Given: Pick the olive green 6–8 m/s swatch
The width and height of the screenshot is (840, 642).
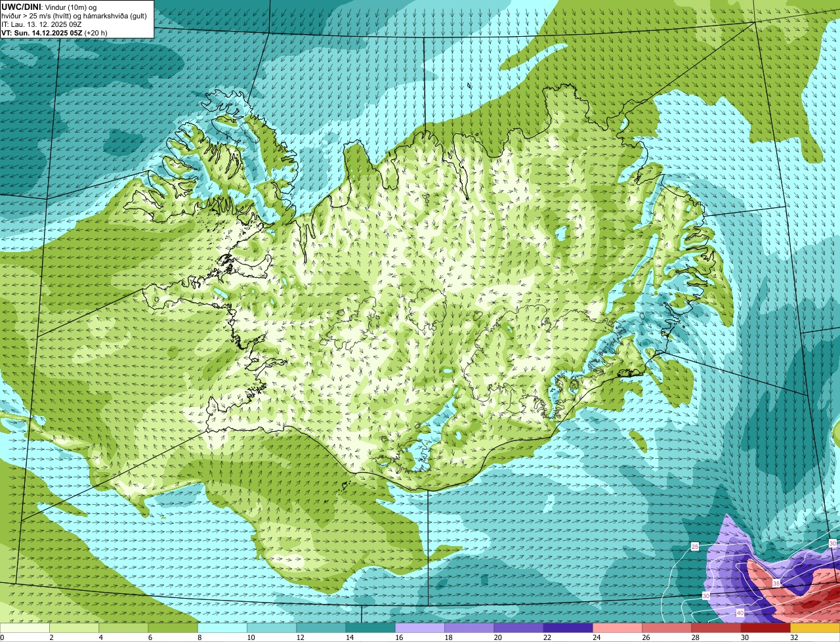Looking at the screenshot, I should pos(173,628).
